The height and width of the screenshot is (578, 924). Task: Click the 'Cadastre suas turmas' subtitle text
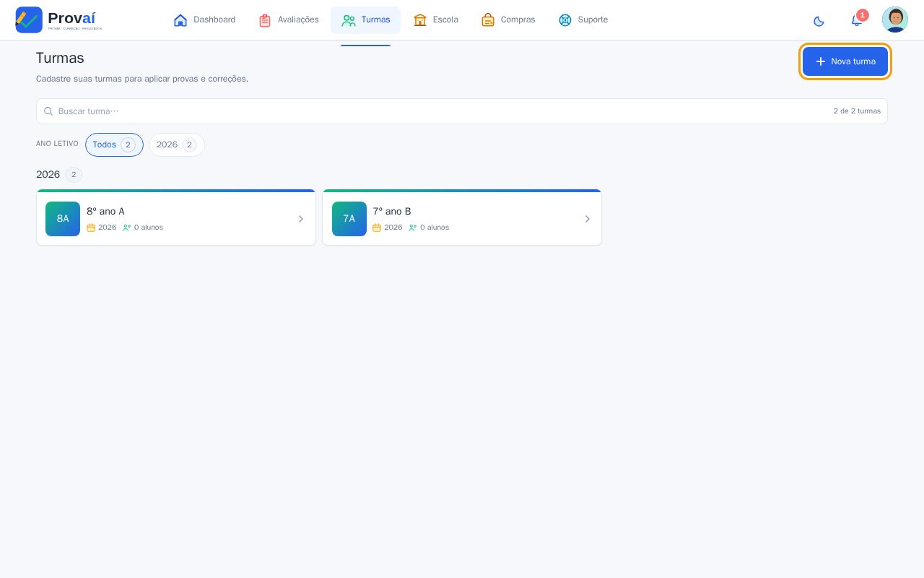(142, 79)
